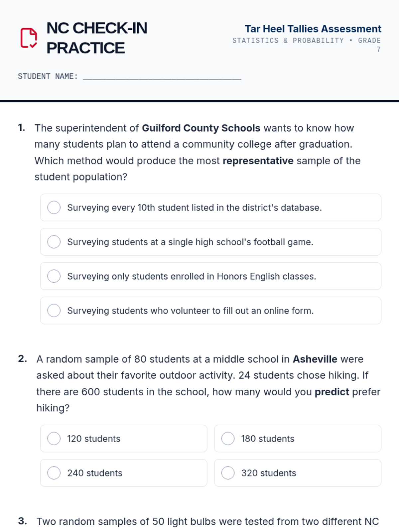The height and width of the screenshot is (532, 399).
Task: Choose the Honors English classes radio option
Action: point(54,276)
